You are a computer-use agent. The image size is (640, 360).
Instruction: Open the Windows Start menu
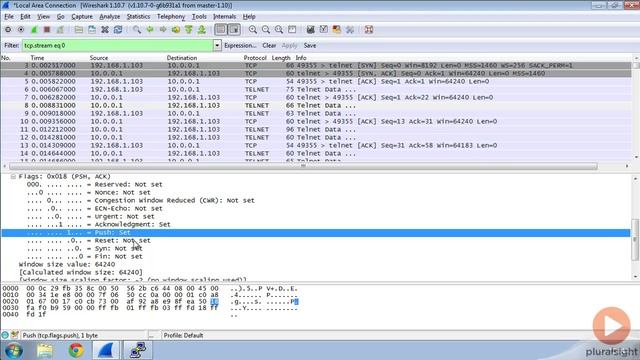(13, 350)
